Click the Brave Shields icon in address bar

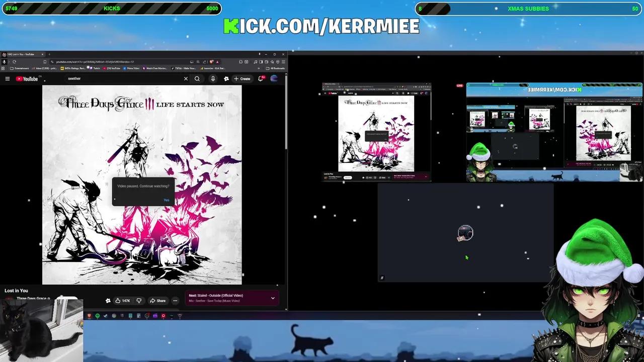[211, 62]
